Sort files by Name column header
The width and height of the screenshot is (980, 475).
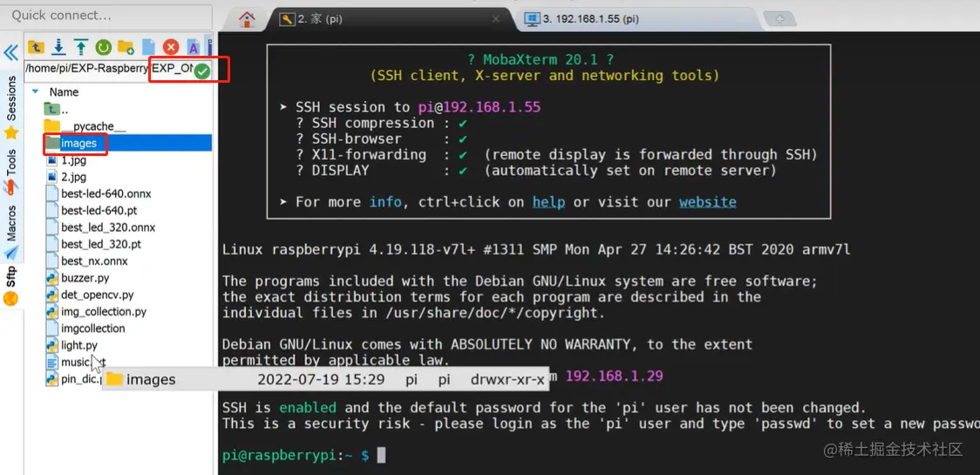pos(64,92)
